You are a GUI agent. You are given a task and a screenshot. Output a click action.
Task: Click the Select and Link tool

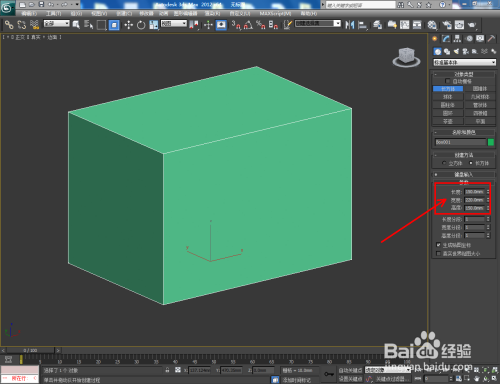click(x=9, y=25)
